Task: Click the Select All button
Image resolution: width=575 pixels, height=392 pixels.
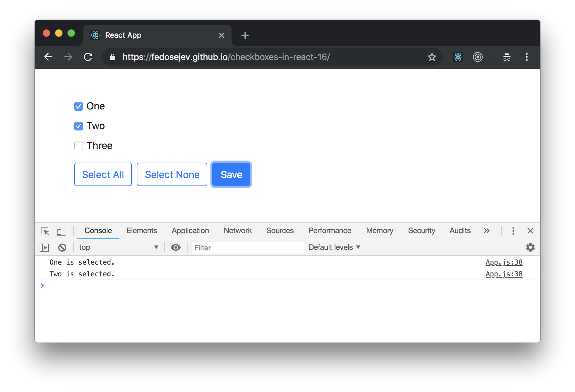Action: [103, 174]
